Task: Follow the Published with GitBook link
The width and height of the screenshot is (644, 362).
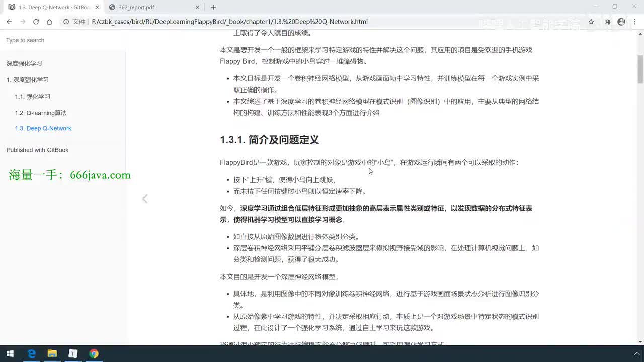Action: (37, 150)
